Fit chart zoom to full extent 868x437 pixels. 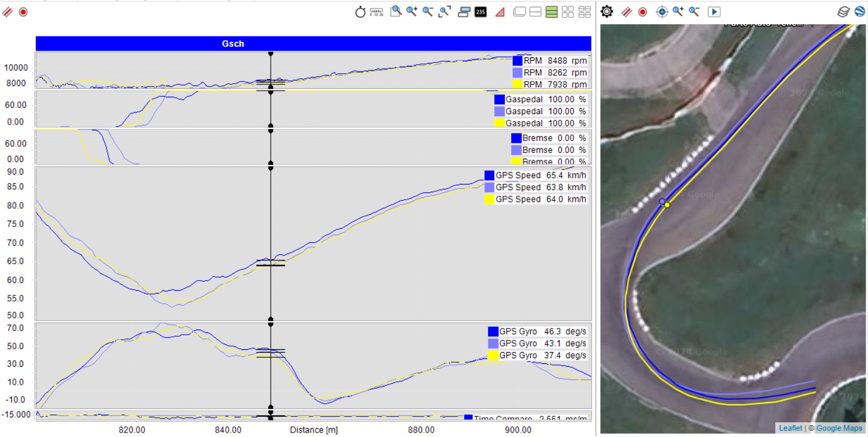click(x=445, y=12)
